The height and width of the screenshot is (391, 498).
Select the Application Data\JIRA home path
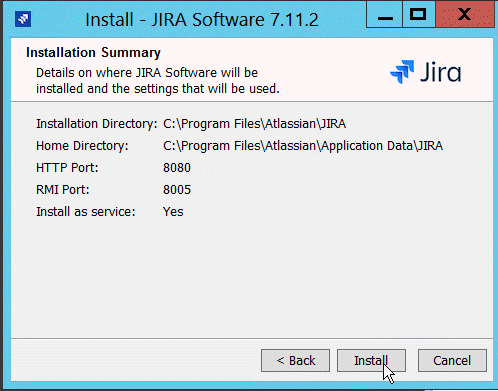[x=303, y=146]
